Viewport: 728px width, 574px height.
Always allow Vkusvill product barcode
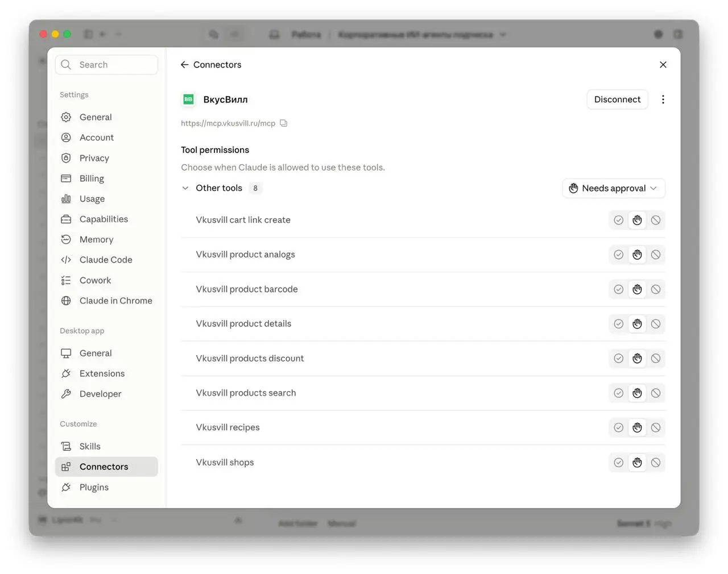coord(618,290)
